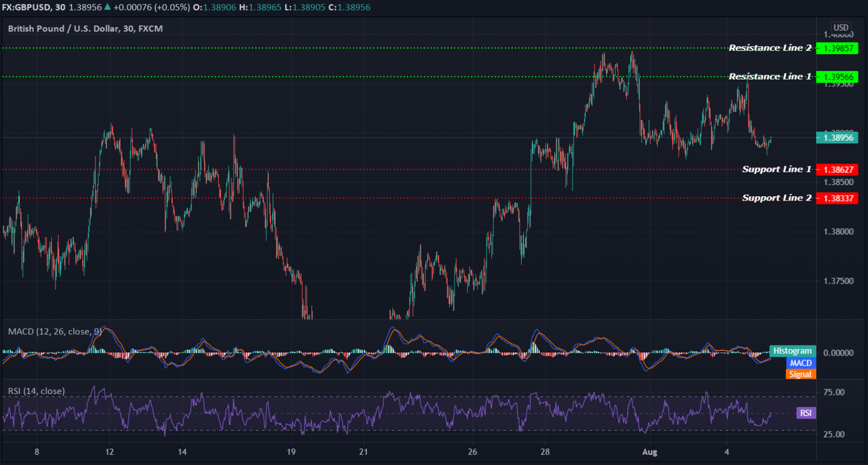This screenshot has height=465, width=868.
Task: Click the 1.39857 green price tag
Action: point(837,49)
